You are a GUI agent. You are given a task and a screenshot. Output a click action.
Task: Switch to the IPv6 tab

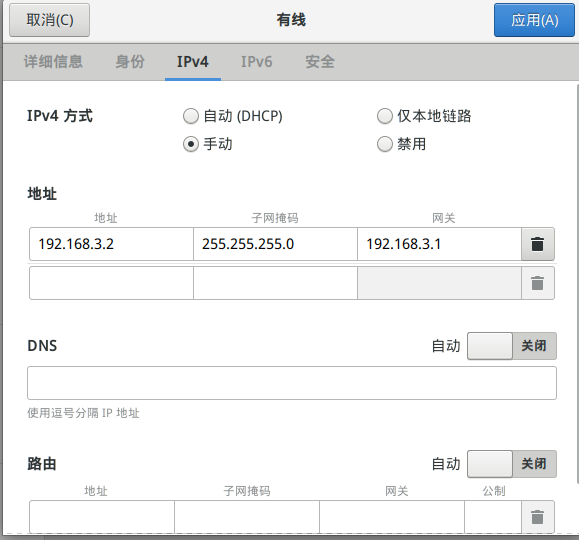pyautogui.click(x=257, y=62)
